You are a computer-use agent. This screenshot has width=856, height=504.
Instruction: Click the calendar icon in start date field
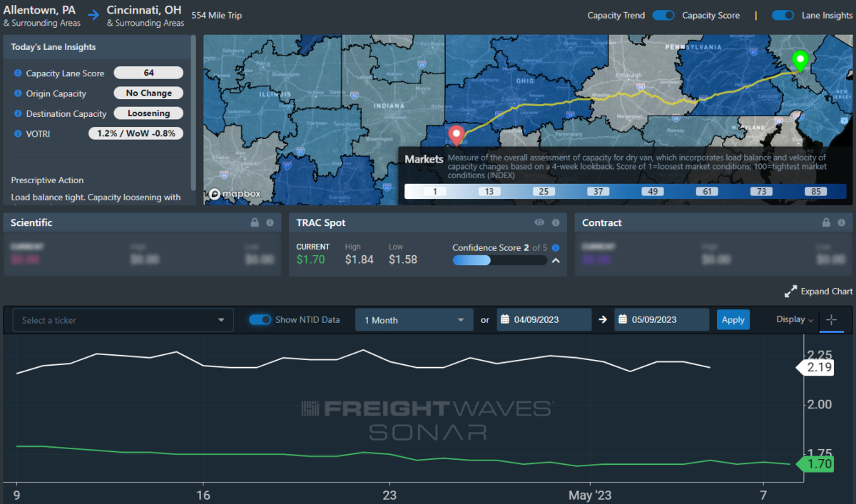504,320
